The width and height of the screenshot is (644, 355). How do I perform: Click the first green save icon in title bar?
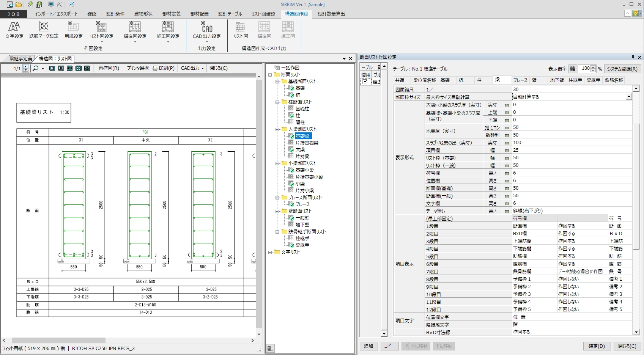click(30, 5)
